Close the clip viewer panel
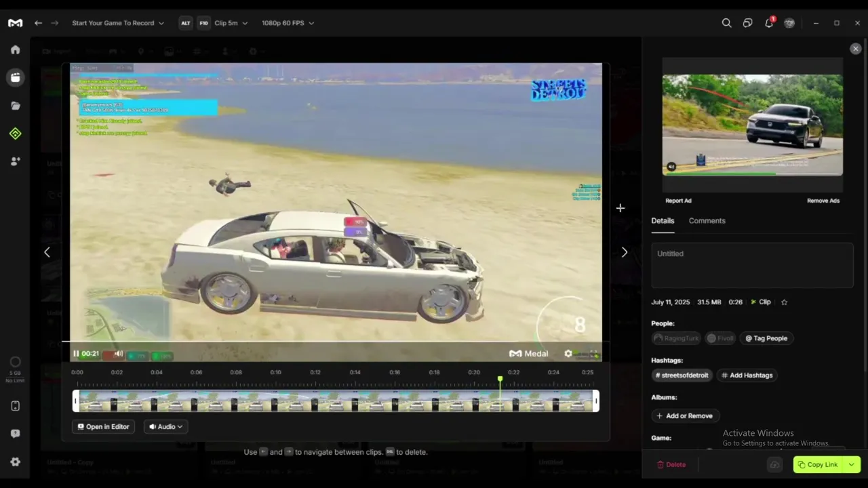This screenshot has width=868, height=488. point(855,49)
